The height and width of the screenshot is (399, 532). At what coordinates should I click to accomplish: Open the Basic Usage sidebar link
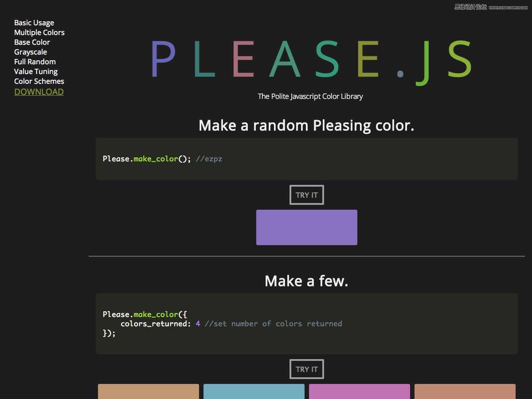(34, 23)
